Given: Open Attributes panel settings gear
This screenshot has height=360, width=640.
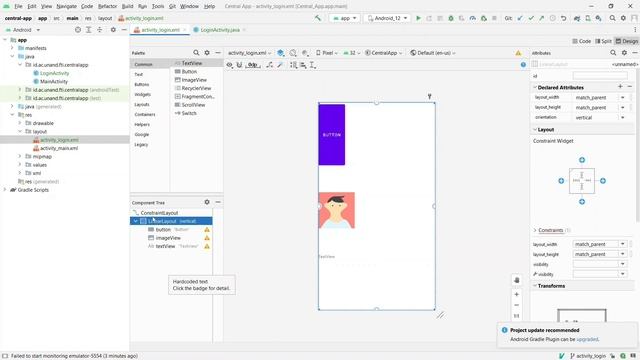Looking at the screenshot, I should (624, 53).
